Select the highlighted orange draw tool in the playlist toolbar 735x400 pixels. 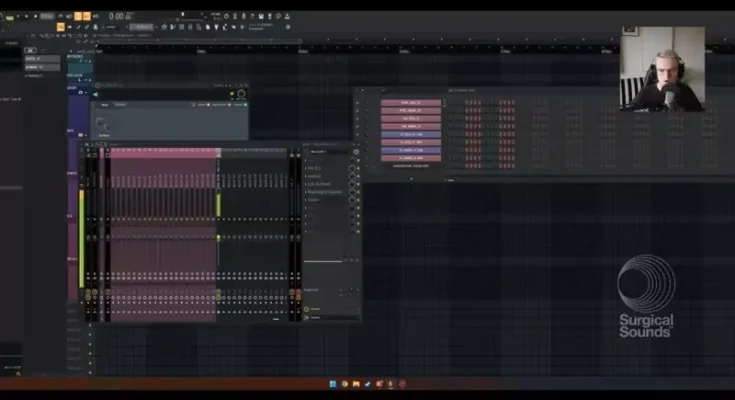click(60, 27)
